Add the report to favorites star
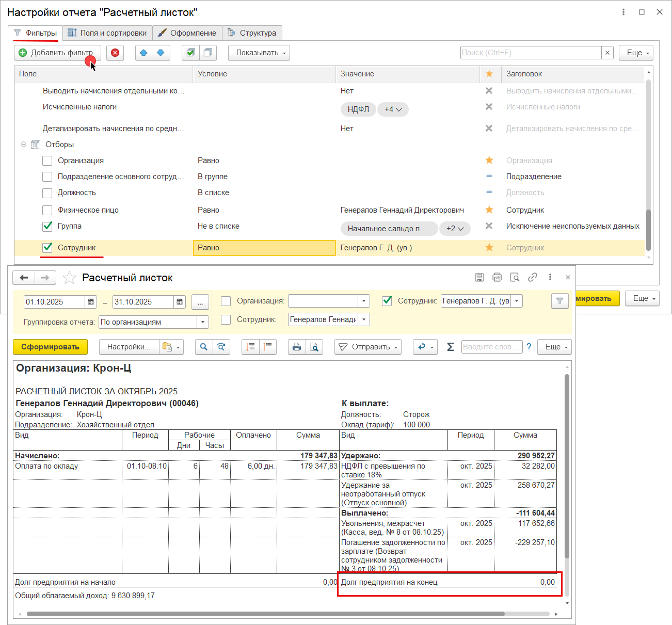Viewport: 672px width, 625px height. point(69,278)
